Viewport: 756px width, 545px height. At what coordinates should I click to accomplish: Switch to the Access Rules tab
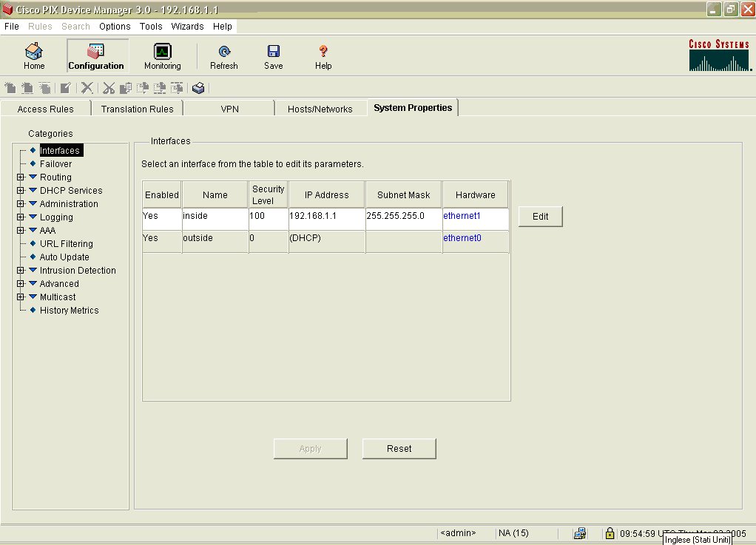(45, 109)
